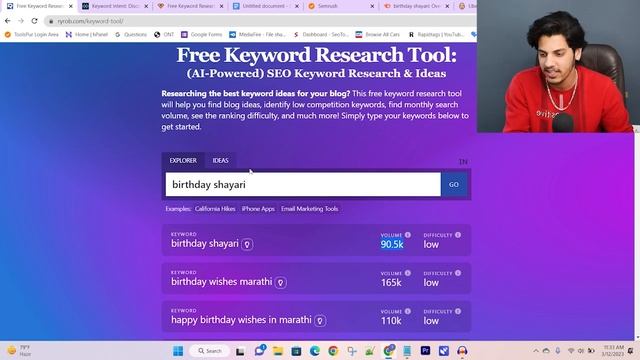Open the Home hPanel bookmark

[87, 35]
